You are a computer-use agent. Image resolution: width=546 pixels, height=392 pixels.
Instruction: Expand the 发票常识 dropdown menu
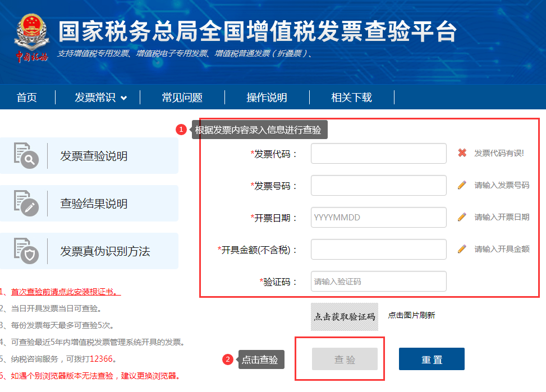[100, 98]
